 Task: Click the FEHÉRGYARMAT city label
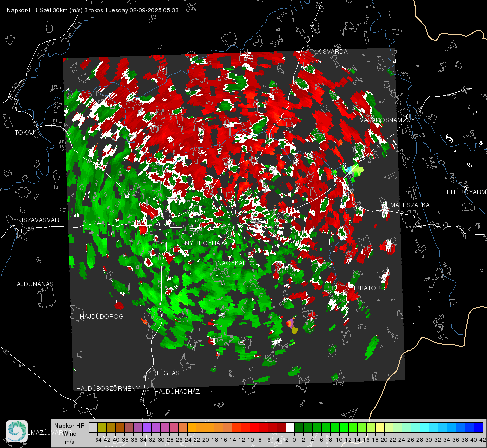click(465, 192)
